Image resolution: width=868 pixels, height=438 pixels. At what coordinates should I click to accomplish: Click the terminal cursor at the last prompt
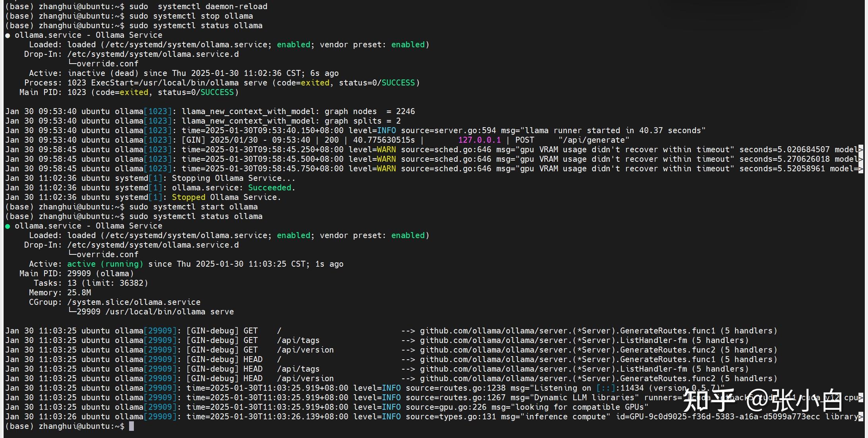pos(131,426)
